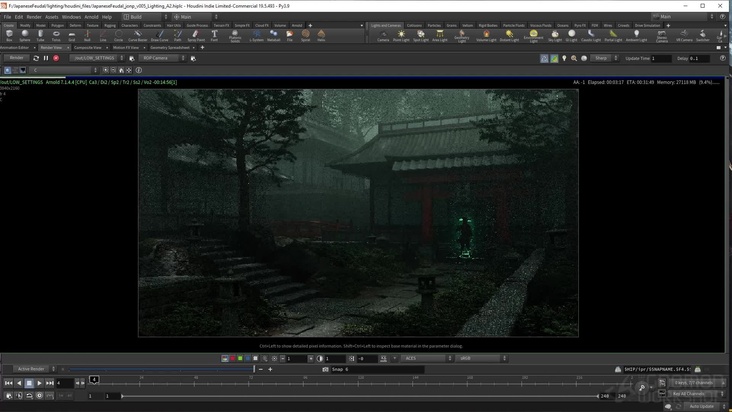Select the L-System tool

pyautogui.click(x=256, y=35)
